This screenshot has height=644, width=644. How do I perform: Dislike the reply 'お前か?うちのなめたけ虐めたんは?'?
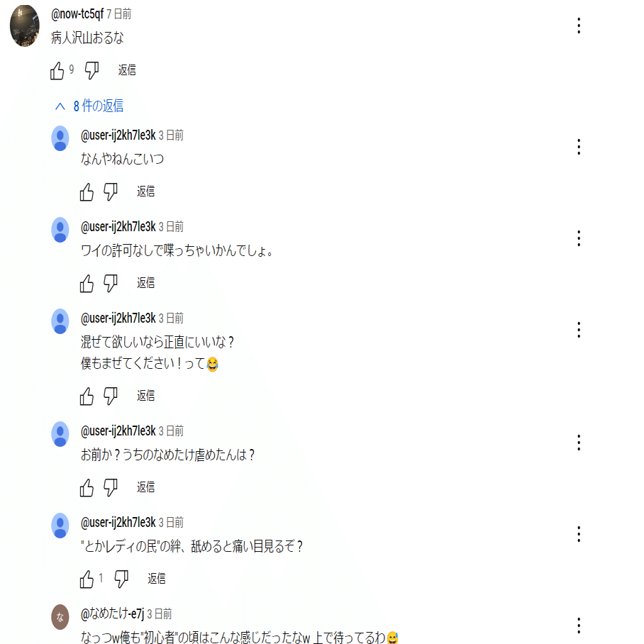pyautogui.click(x=110, y=488)
